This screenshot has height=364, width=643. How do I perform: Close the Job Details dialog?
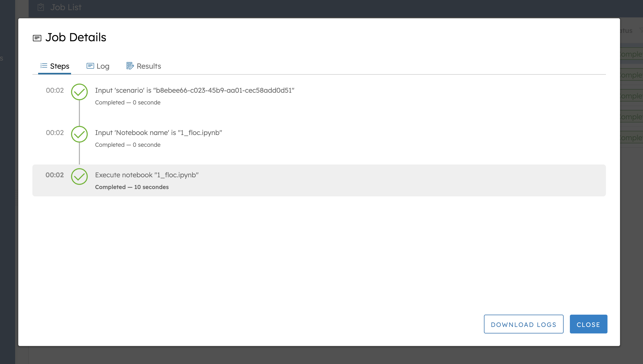(x=588, y=324)
